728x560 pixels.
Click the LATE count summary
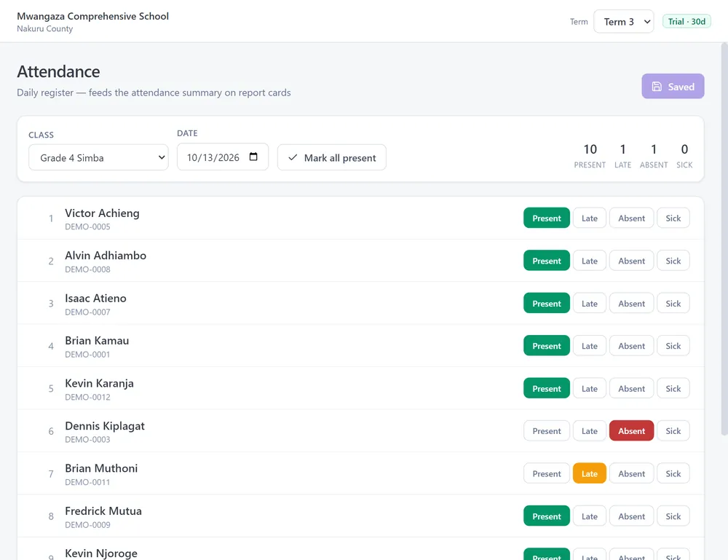point(622,156)
